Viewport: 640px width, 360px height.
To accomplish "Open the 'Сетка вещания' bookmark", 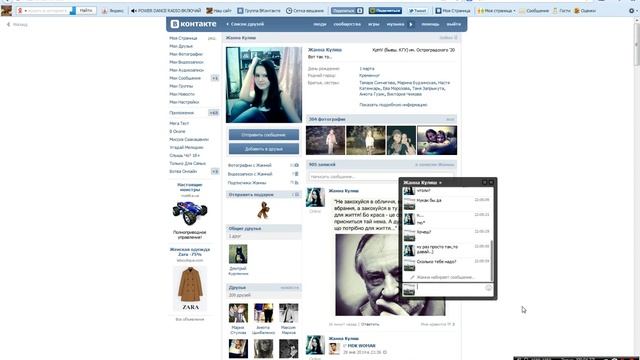I will tap(305, 11).
